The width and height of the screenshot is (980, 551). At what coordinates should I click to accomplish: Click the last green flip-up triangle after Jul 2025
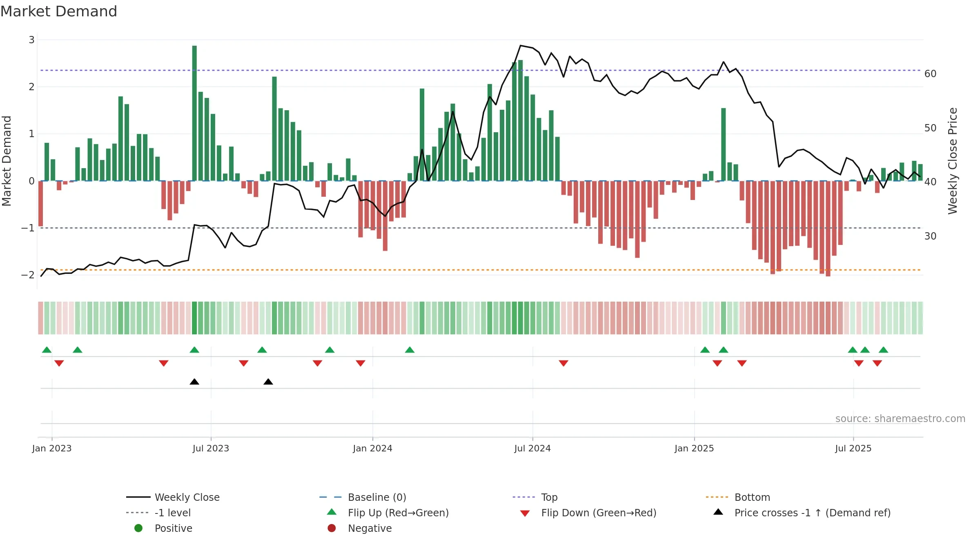tap(883, 350)
